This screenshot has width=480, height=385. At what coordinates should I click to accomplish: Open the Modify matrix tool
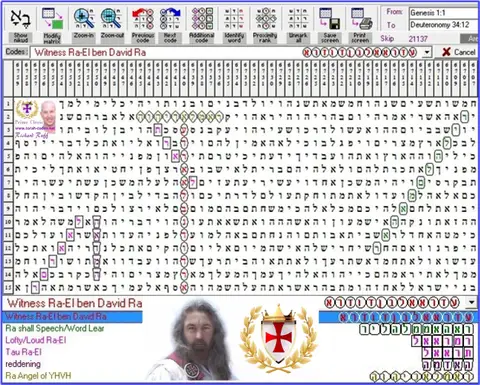tap(52, 19)
